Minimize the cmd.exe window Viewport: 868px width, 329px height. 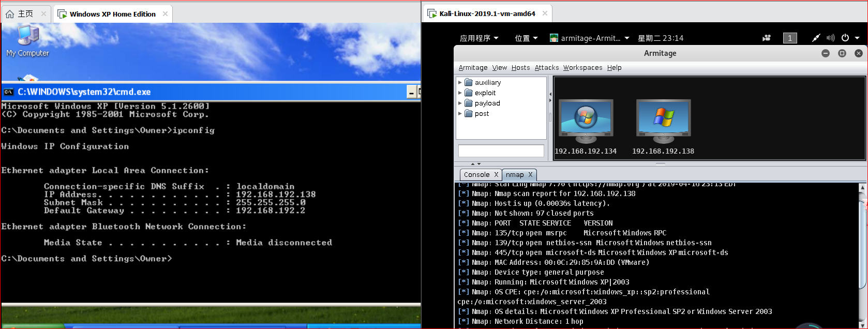tap(412, 92)
